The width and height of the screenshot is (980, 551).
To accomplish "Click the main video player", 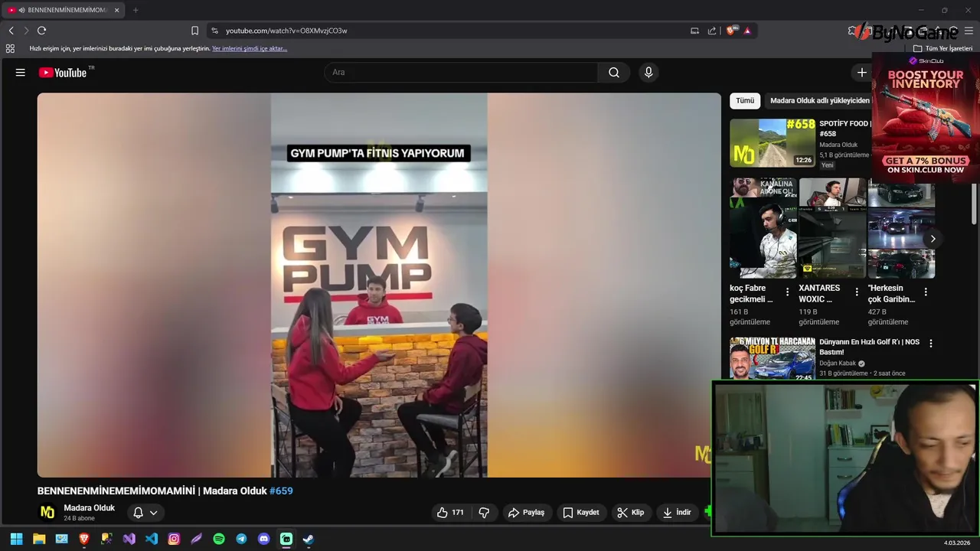I will click(379, 285).
